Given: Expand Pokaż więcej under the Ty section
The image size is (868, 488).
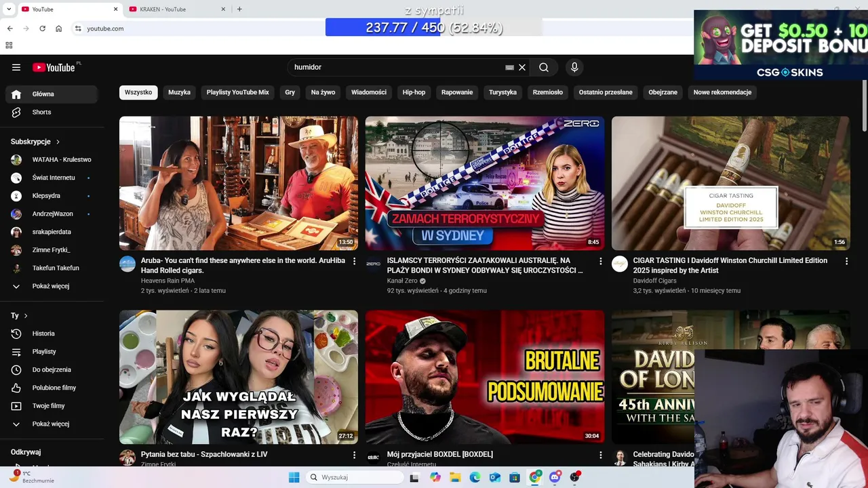Looking at the screenshot, I should [53, 424].
